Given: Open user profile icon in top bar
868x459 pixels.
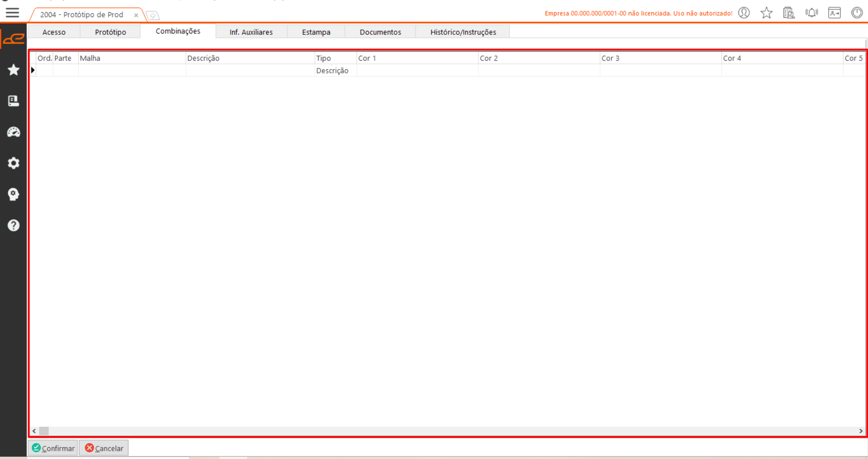Looking at the screenshot, I should 744,13.
